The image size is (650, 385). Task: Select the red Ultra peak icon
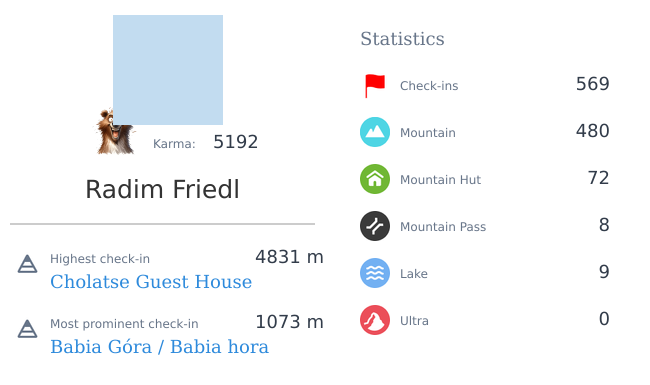[x=375, y=320]
